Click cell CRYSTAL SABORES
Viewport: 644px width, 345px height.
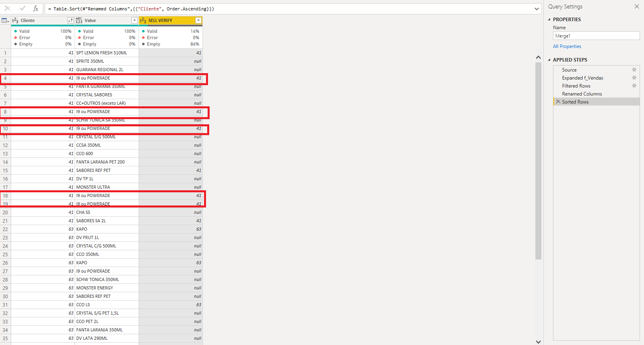[x=107, y=95]
